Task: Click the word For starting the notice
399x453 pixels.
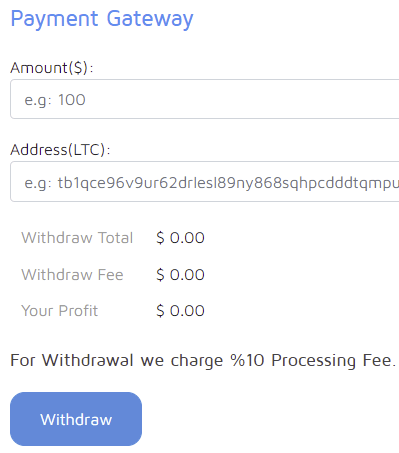Action: click(x=23, y=360)
